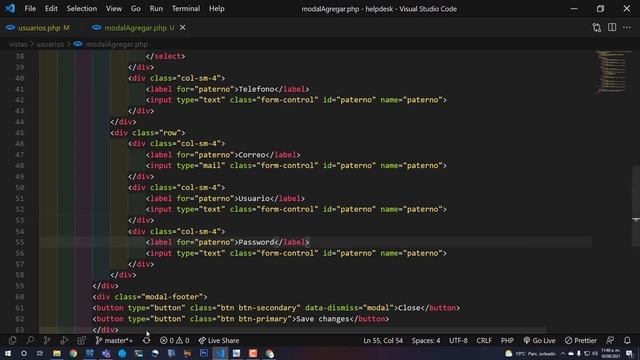Screen dimensions: 640x360
Task: Click the 'Correo' label text on line 47
Action: point(252,155)
